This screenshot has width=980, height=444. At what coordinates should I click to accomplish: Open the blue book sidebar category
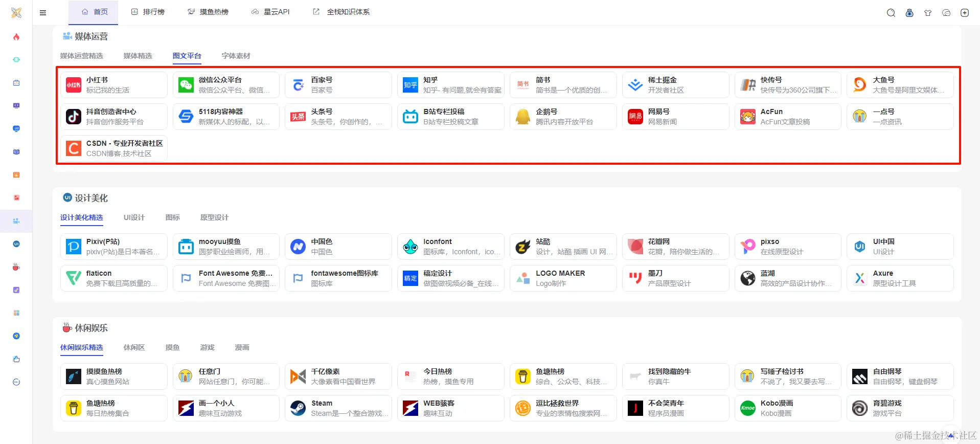pyautogui.click(x=16, y=152)
